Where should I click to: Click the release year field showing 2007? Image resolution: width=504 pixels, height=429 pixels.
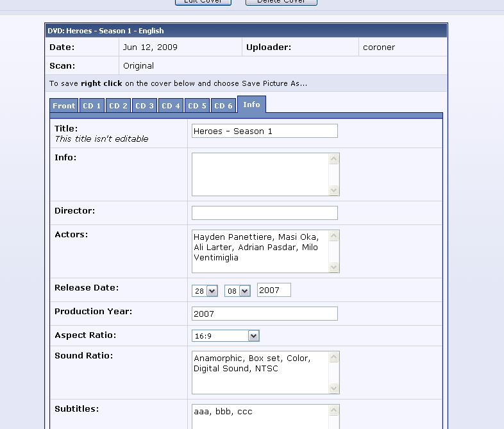[274, 290]
